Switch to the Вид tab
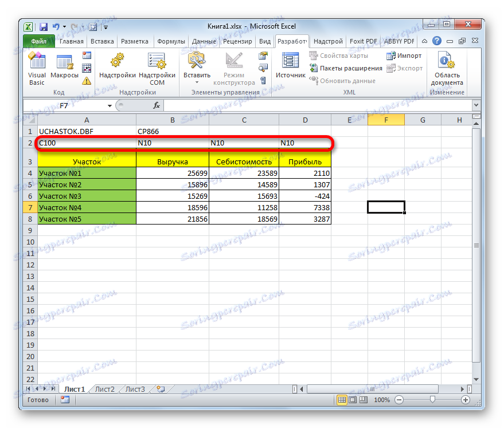The width and height of the screenshot is (504, 429). 265,41
